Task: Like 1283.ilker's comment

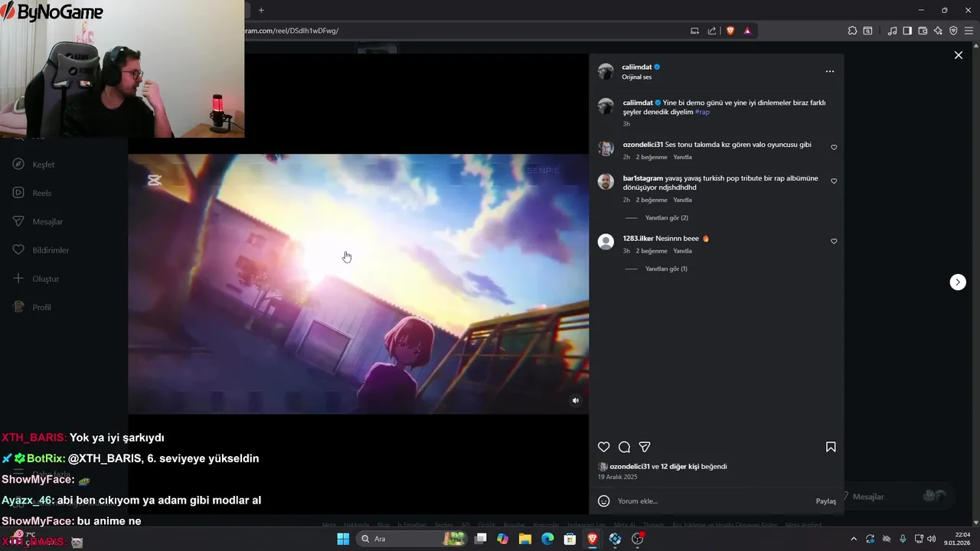Action: (x=834, y=241)
